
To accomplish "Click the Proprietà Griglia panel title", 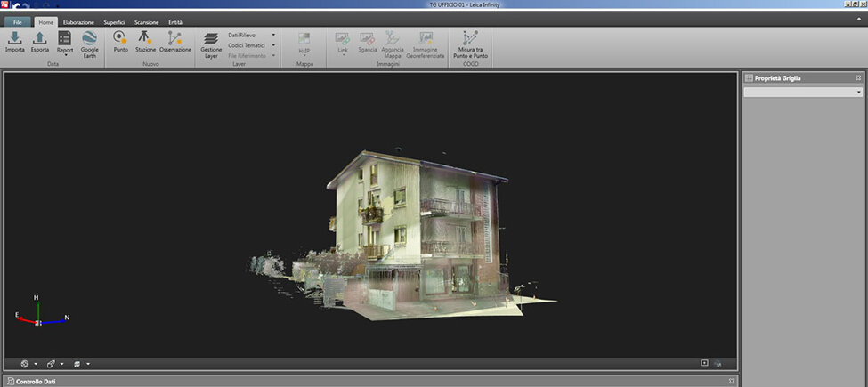I will (x=777, y=78).
